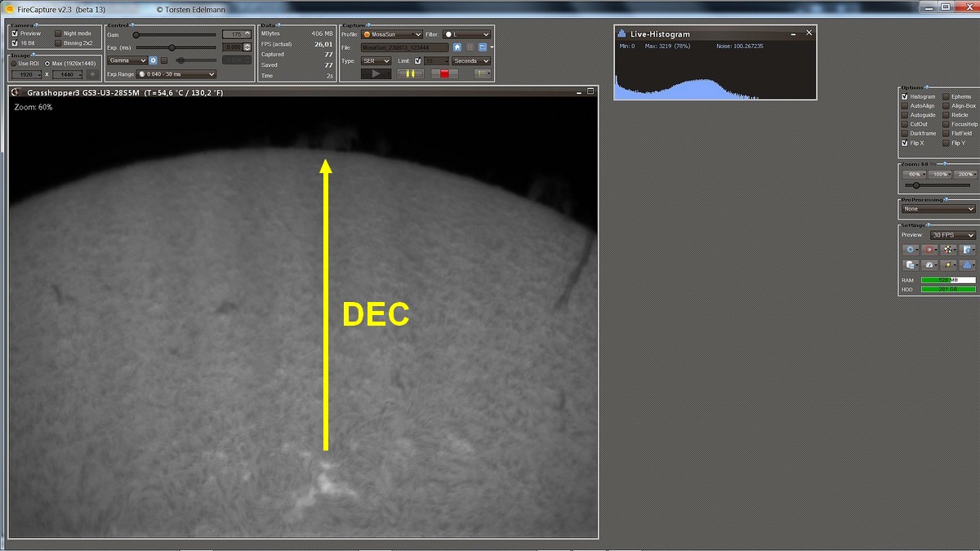980x551 pixels.
Task: Set zoom to 100% button
Action: click(x=942, y=175)
